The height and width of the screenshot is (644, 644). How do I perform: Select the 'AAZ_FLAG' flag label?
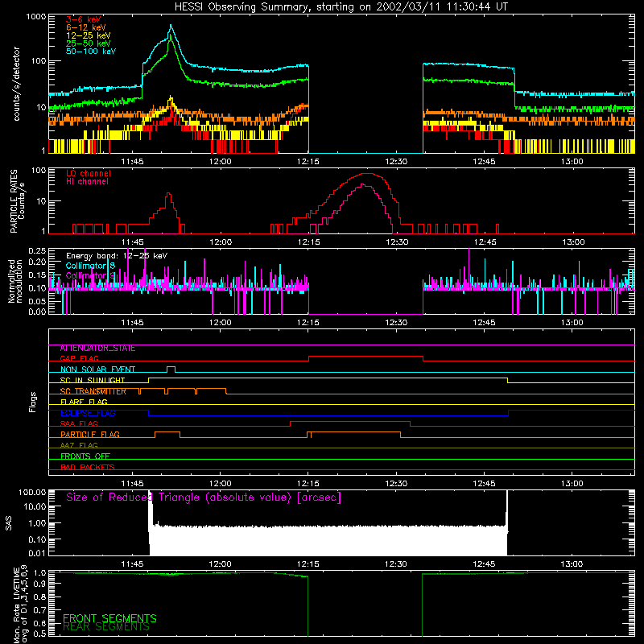point(79,445)
